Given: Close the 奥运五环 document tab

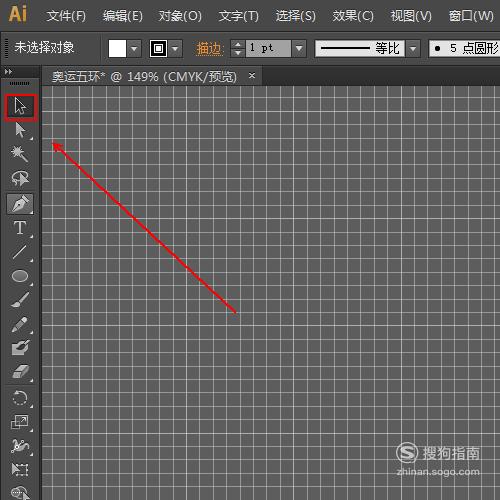Looking at the screenshot, I should (x=252, y=76).
